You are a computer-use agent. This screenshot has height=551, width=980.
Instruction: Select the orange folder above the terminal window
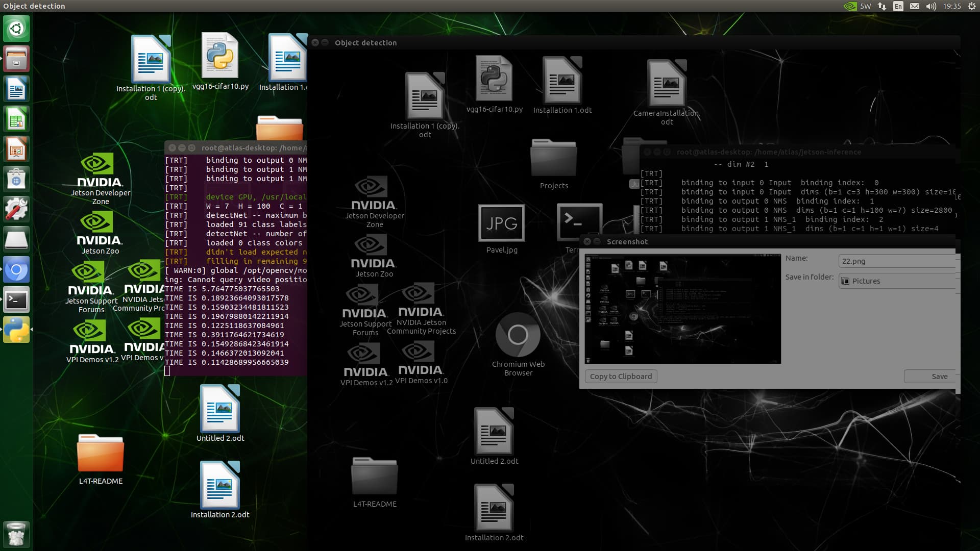pyautogui.click(x=279, y=128)
